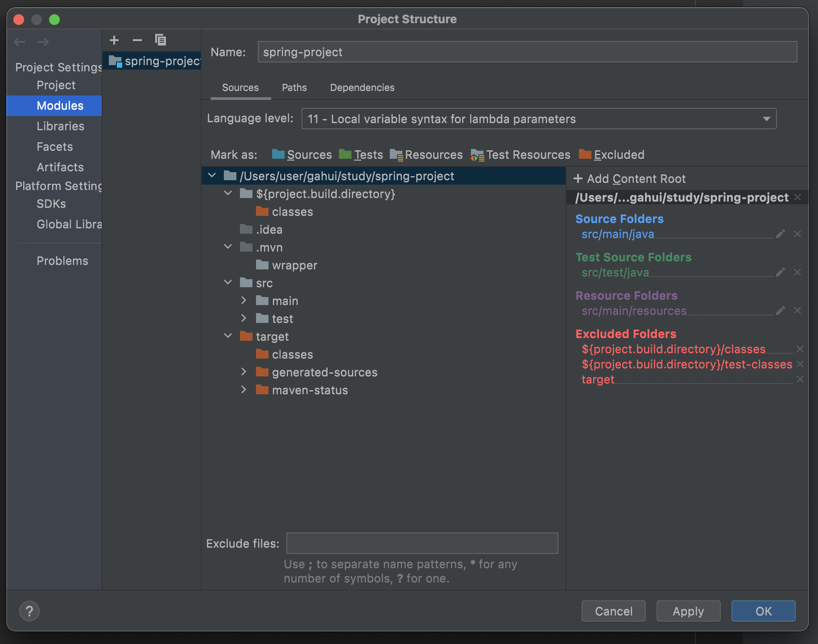Switch to the Dependencies tab
Image resolution: width=818 pixels, height=644 pixels.
(x=362, y=87)
